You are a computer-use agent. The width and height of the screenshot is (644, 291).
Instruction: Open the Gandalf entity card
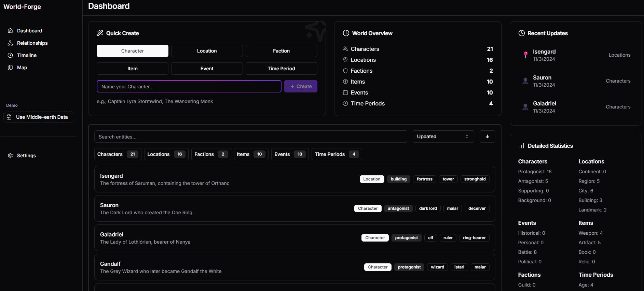[294, 267]
